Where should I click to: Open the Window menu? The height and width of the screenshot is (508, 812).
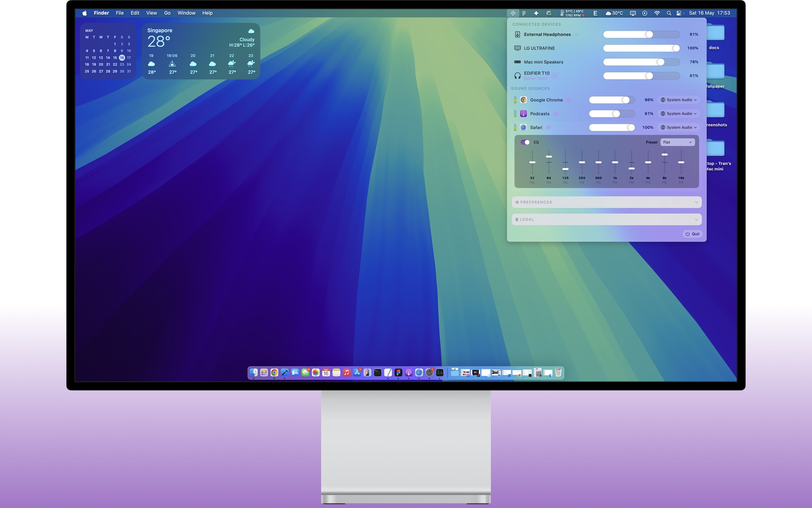point(186,13)
